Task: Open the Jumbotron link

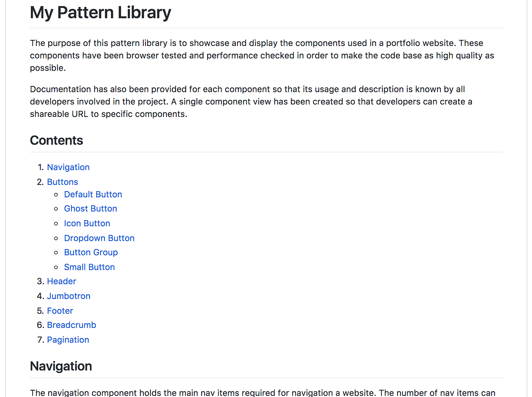Action: pyautogui.click(x=69, y=296)
